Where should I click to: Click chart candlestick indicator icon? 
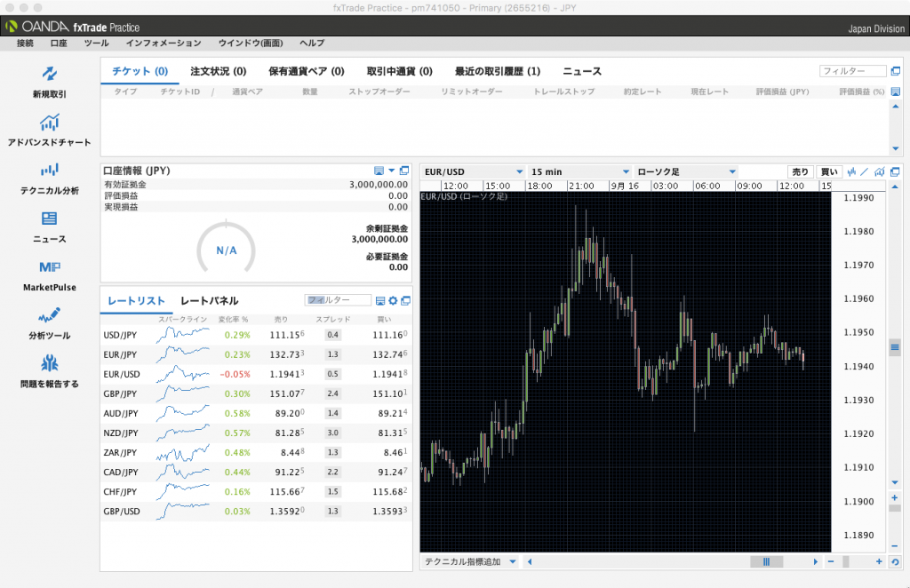click(x=851, y=171)
